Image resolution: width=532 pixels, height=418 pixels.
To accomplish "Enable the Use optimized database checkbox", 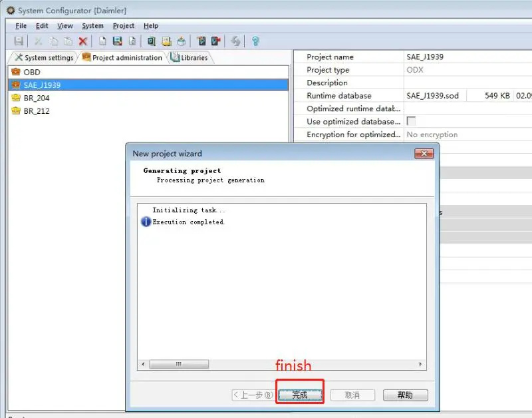I will (x=411, y=121).
